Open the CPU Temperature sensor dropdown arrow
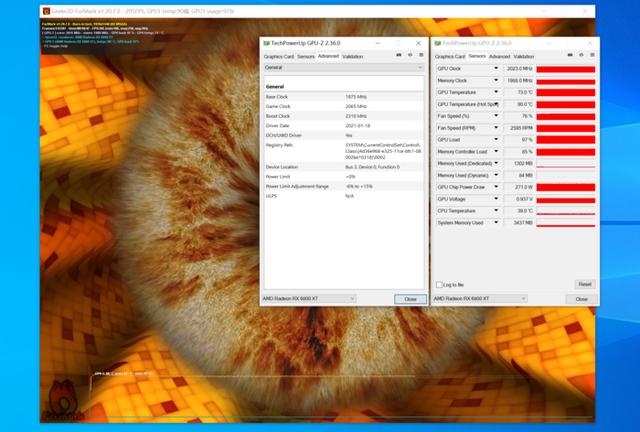The image size is (640, 432). tap(496, 211)
